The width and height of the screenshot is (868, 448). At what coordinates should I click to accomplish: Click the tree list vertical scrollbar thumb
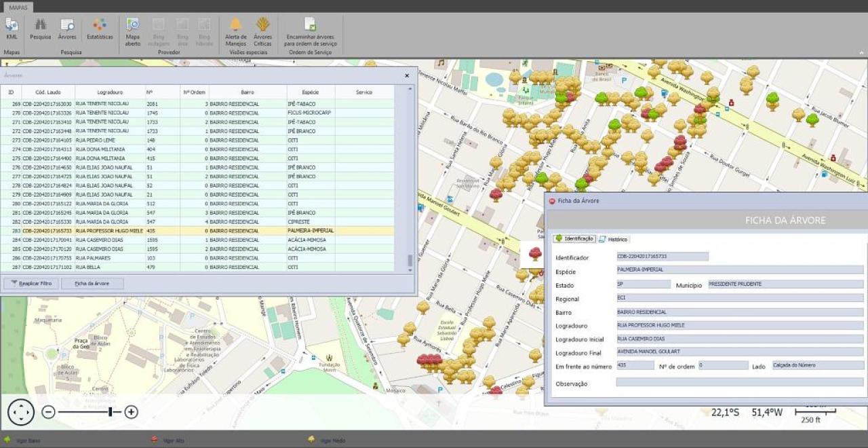pyautogui.click(x=410, y=260)
